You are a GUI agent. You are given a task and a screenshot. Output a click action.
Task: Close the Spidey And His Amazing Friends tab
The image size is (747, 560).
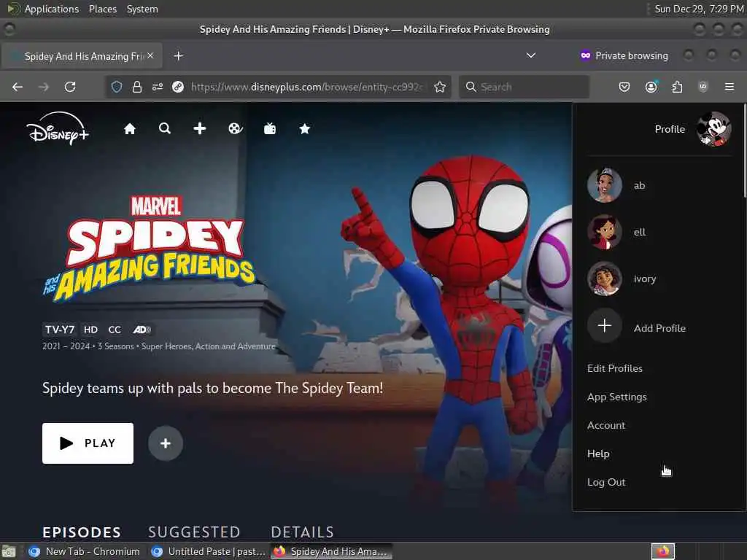coord(150,55)
